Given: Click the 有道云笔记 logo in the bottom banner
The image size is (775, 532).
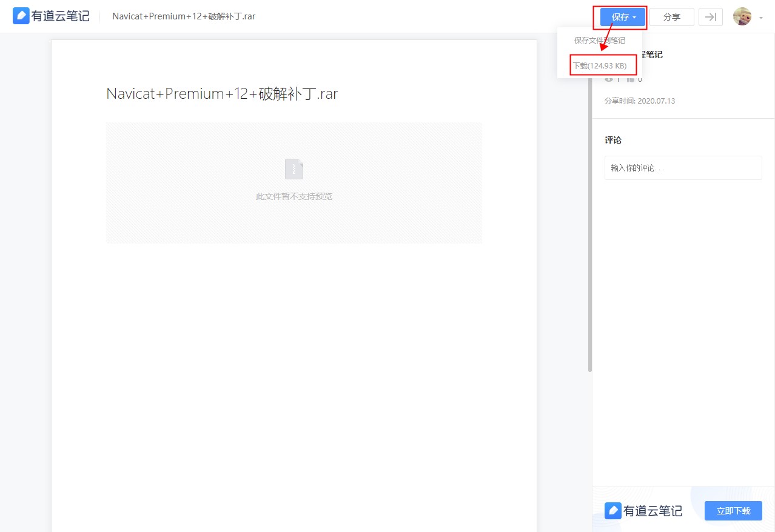Looking at the screenshot, I should click(x=643, y=511).
